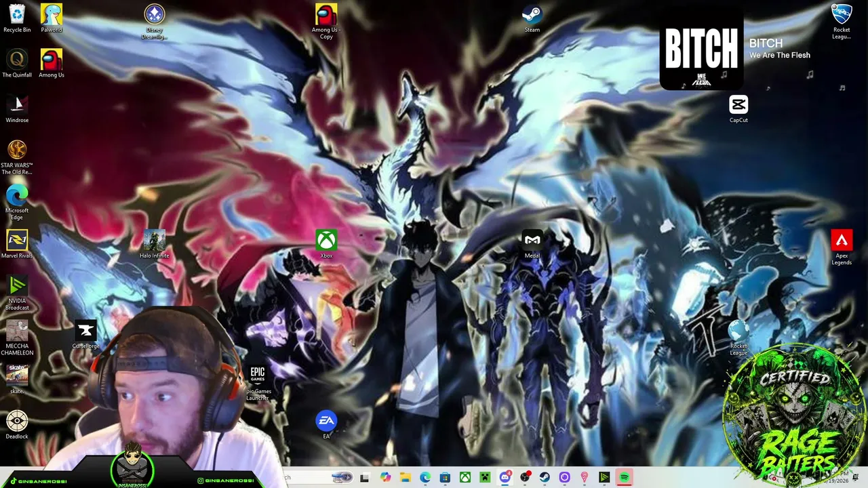Open the Xbox desktop shortcut
Image resolution: width=868 pixels, height=488 pixels.
(326, 244)
